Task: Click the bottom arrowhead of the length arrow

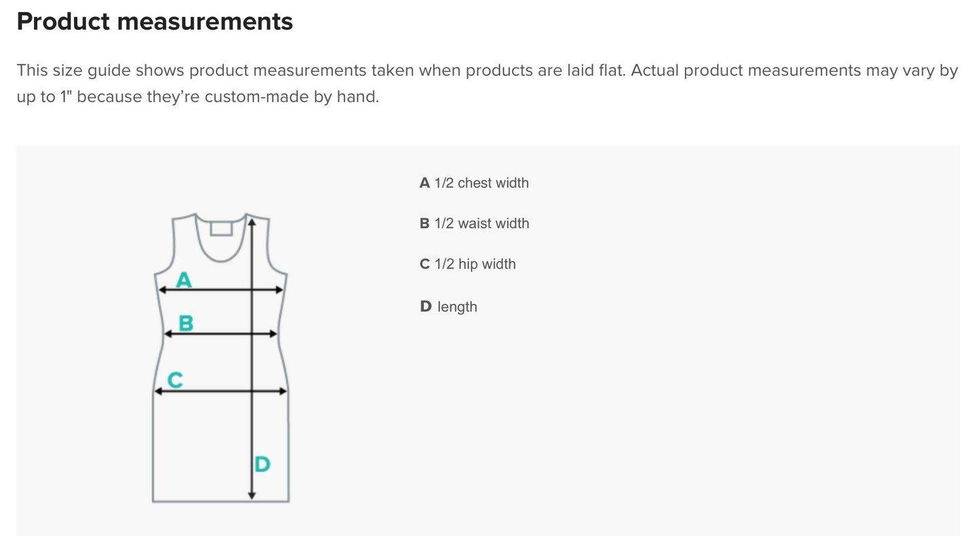Action: pyautogui.click(x=252, y=495)
